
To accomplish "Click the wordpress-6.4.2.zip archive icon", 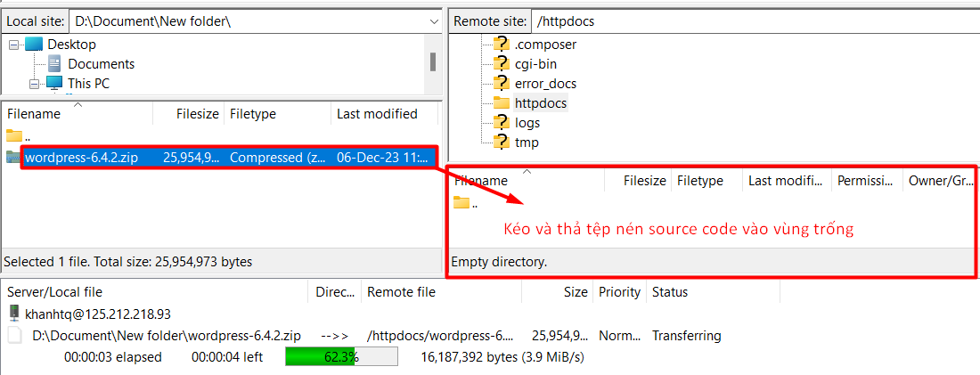I will coord(13,158).
